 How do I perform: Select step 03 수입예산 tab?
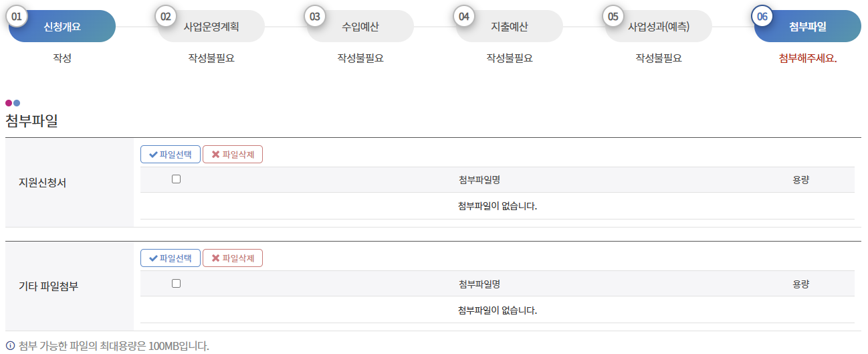tap(360, 27)
